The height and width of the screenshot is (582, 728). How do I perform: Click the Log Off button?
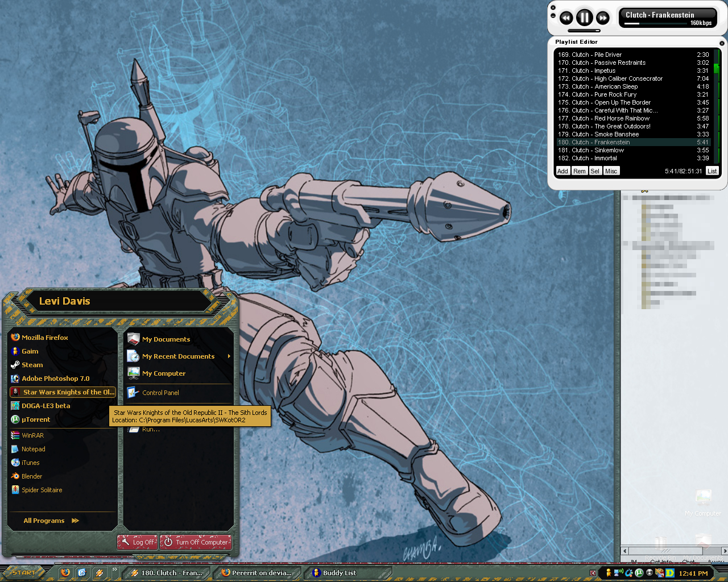[137, 542]
